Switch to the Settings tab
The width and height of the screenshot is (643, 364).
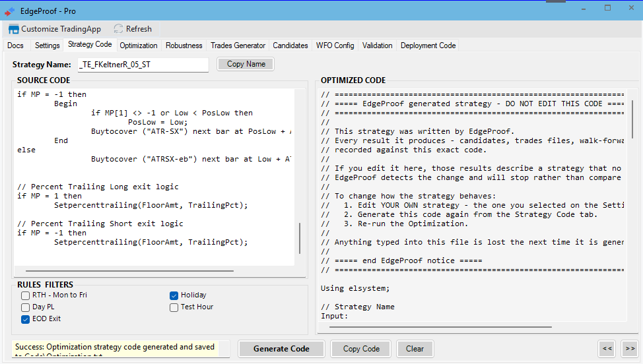(47, 45)
